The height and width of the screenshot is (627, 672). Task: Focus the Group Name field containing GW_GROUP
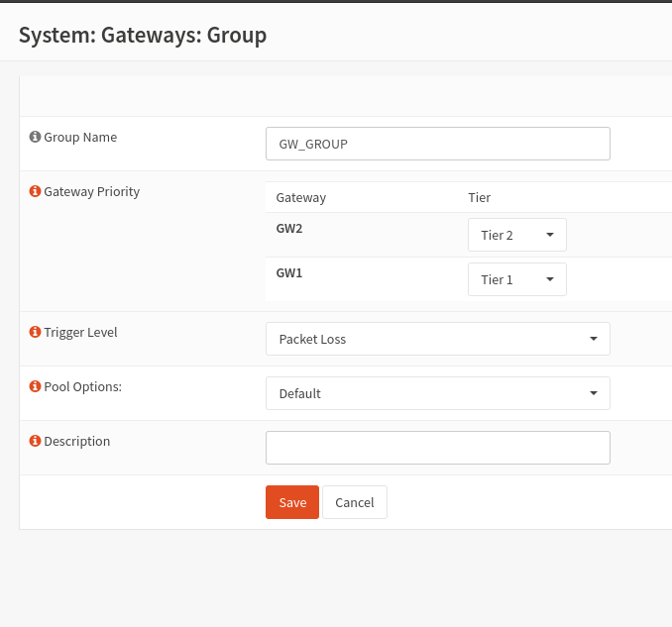pyautogui.click(x=437, y=144)
